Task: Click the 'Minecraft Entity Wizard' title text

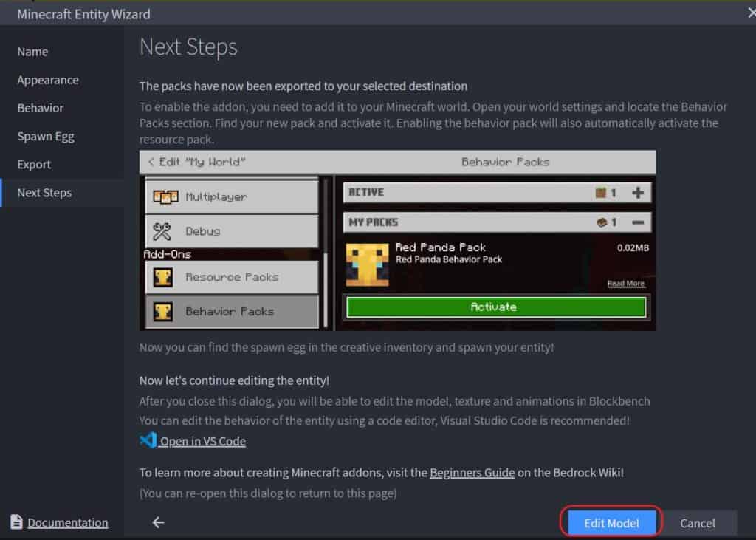Action: pyautogui.click(x=83, y=14)
